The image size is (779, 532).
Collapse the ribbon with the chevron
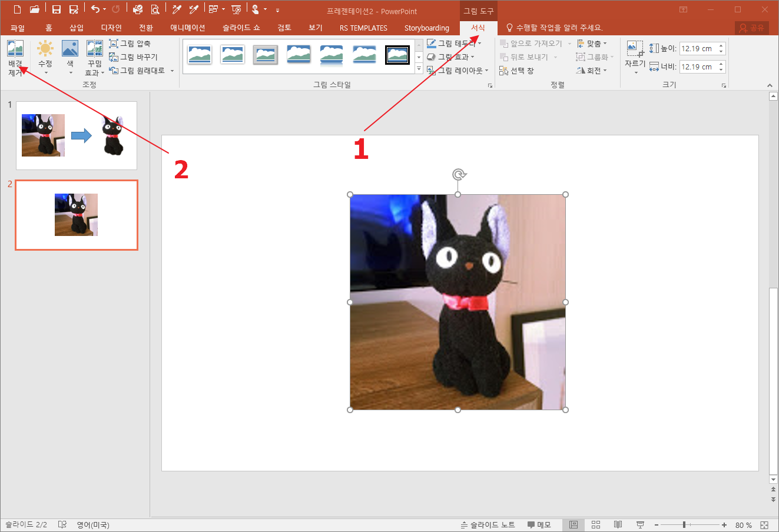(770, 85)
